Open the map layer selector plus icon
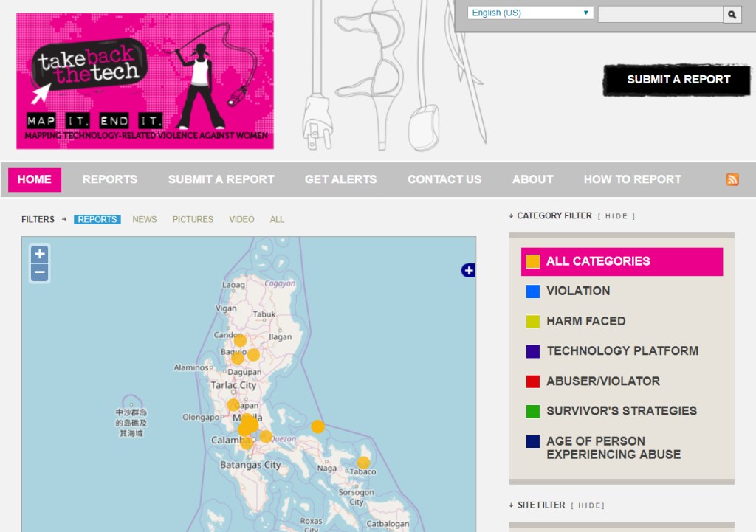This screenshot has height=532, width=756. pyautogui.click(x=467, y=271)
